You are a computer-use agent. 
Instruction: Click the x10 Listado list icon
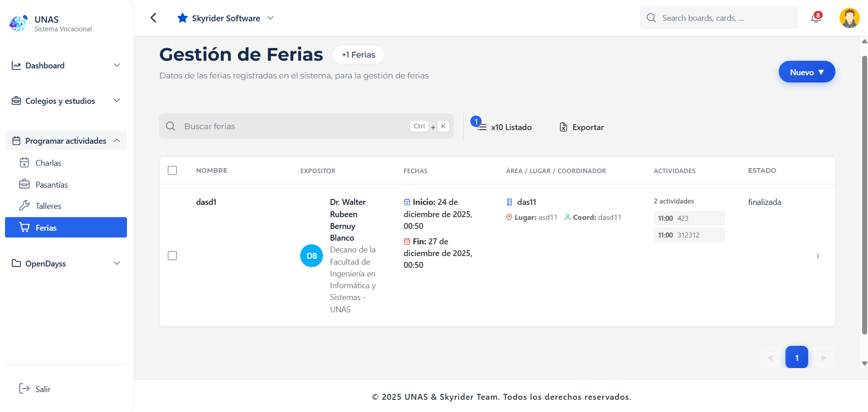click(482, 127)
